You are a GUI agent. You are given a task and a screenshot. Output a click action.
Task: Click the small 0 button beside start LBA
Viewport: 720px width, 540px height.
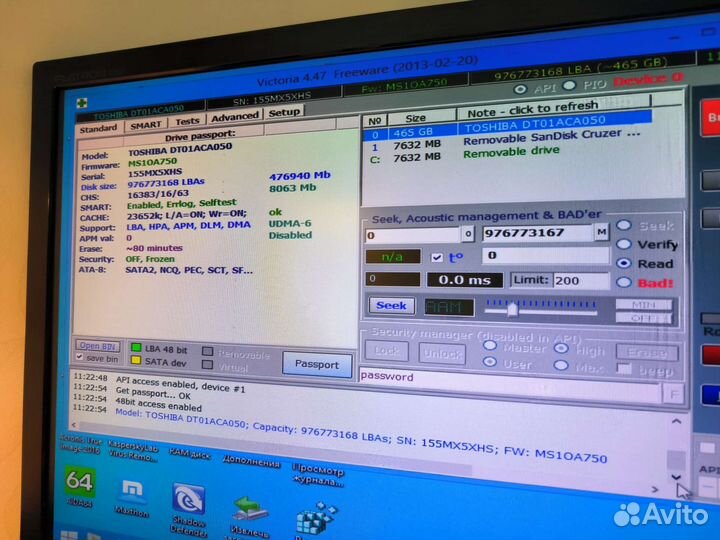(467, 234)
